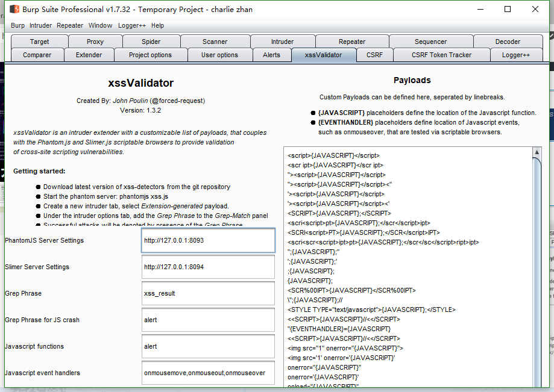Click the '<scr ipt>{JAVASCRIPT}</scr ipt>' payload
This screenshot has width=554, height=392.
point(335,165)
